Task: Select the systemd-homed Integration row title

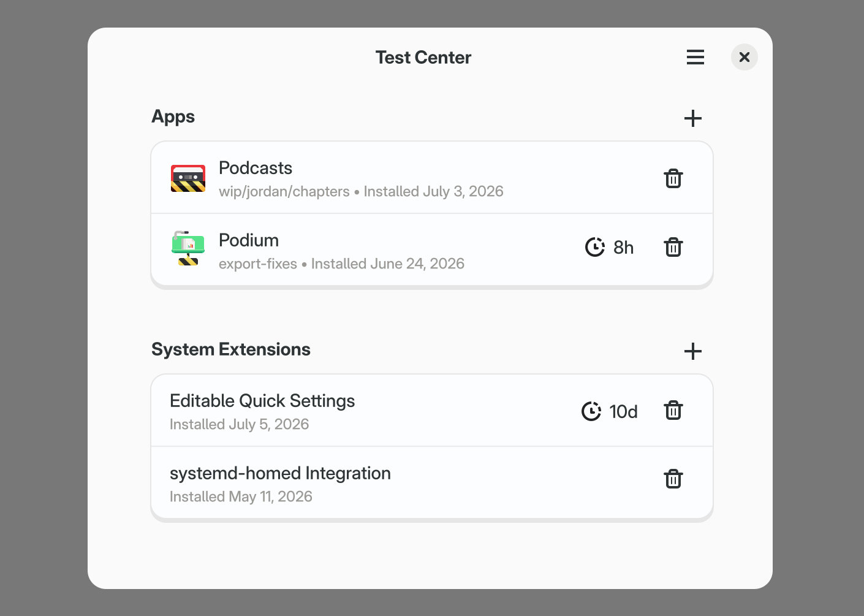Action: click(x=280, y=473)
